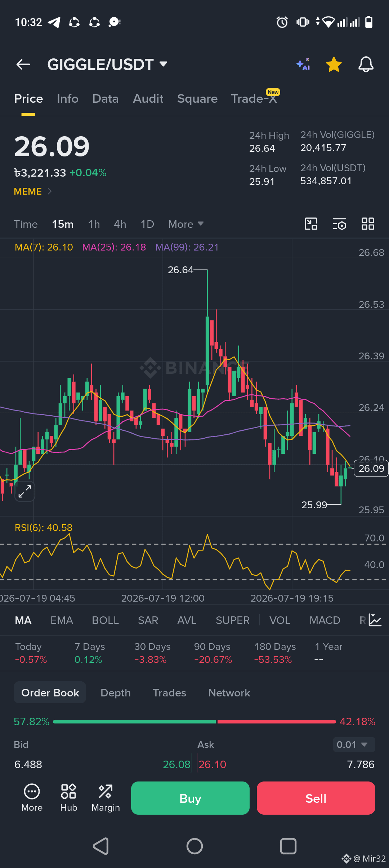Tap the Android home navigation button
This screenshot has height=868, width=389.
coord(194,846)
